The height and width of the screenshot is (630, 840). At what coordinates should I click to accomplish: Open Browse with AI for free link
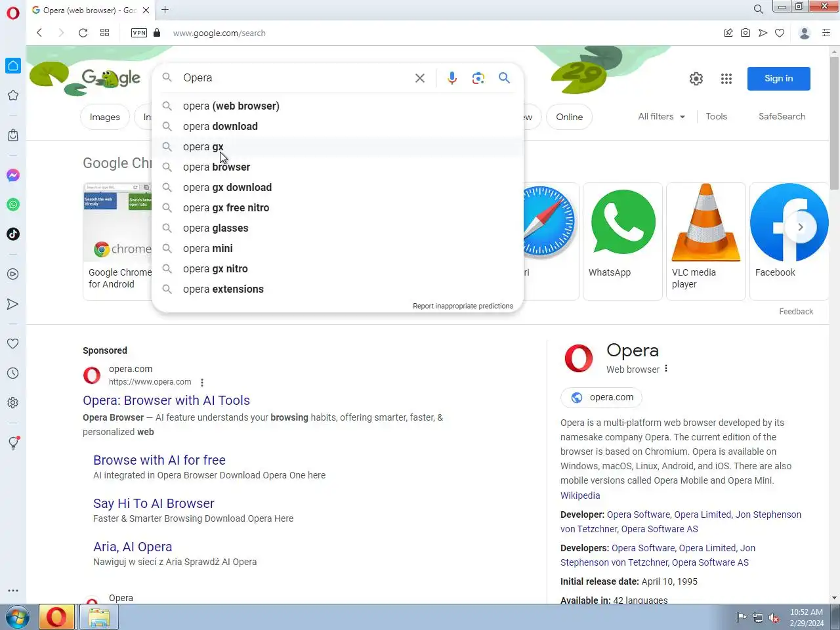(x=159, y=460)
